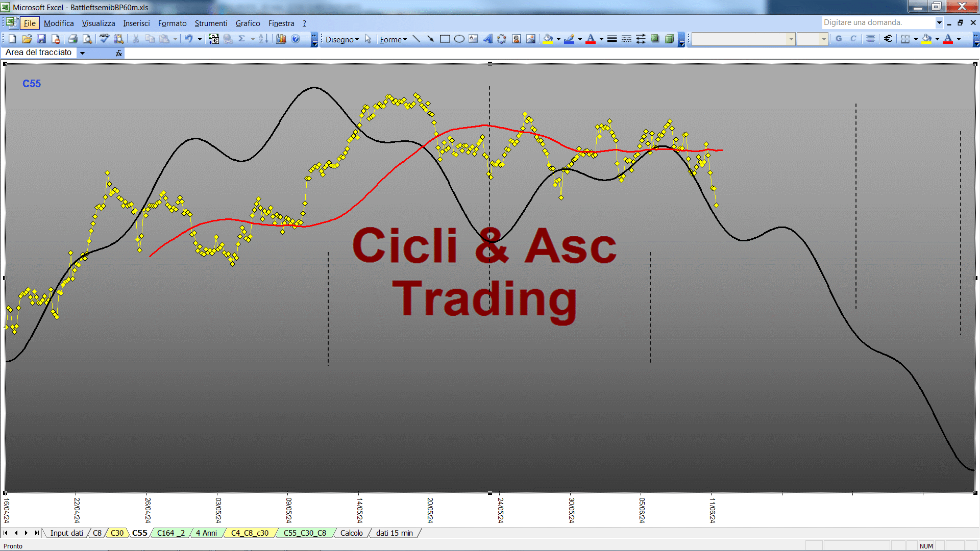Viewport: 980px width, 551px height.
Task: Toggle bold G formatting
Action: [x=839, y=39]
